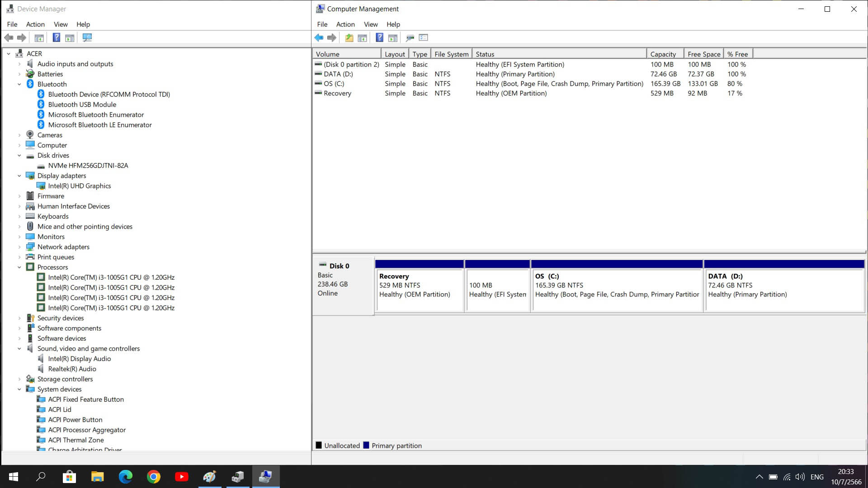This screenshot has width=868, height=488.
Task: Open File Explorer from taskbar
Action: coord(97,477)
